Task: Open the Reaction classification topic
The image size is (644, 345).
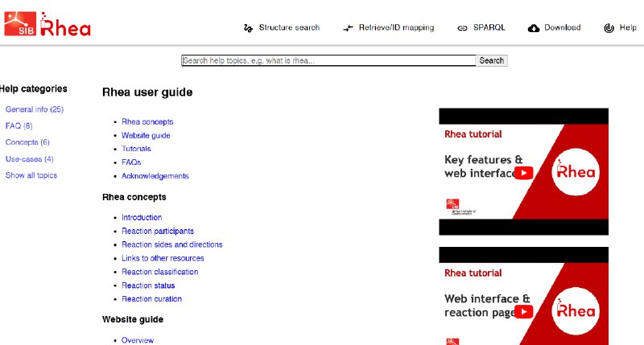Action: coord(159,272)
